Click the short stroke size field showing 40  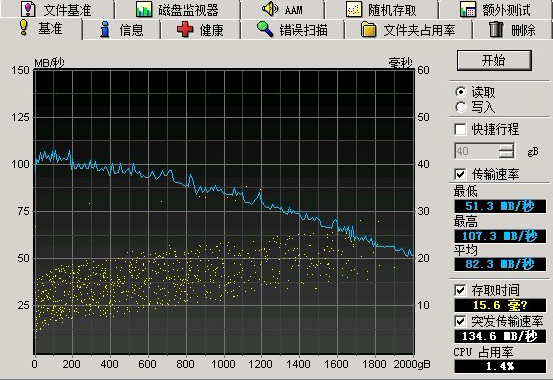click(476, 151)
